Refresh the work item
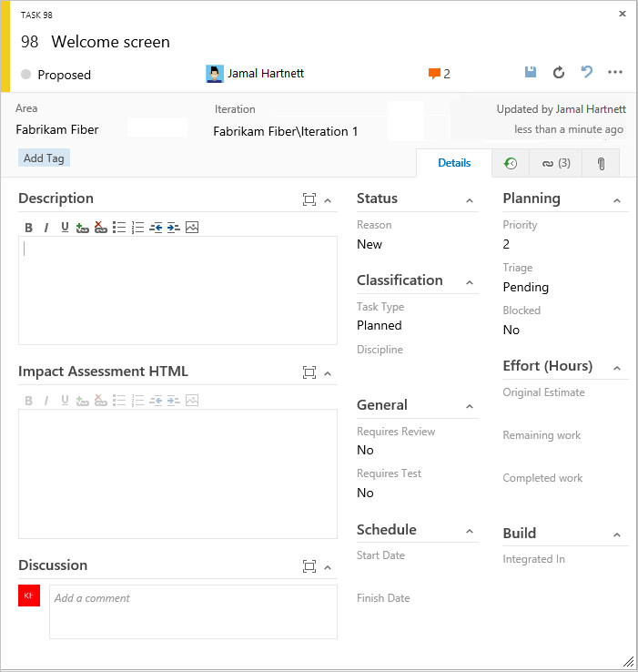638x672 pixels. pos(558,73)
